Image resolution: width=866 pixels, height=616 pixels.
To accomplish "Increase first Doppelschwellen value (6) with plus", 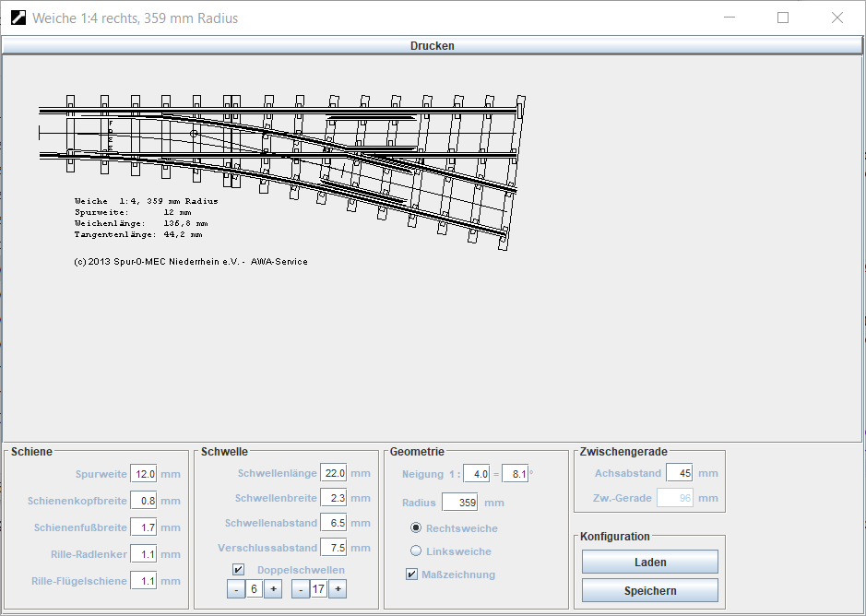I will (273, 589).
